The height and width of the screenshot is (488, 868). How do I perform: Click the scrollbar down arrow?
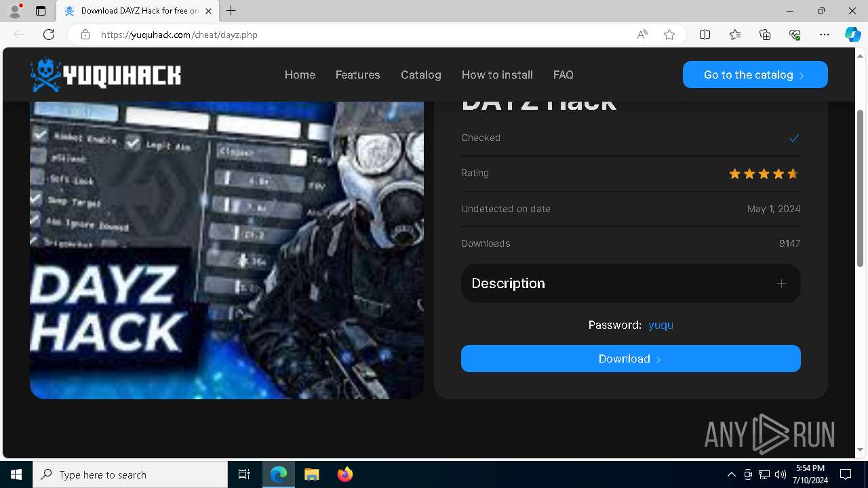[x=860, y=449]
